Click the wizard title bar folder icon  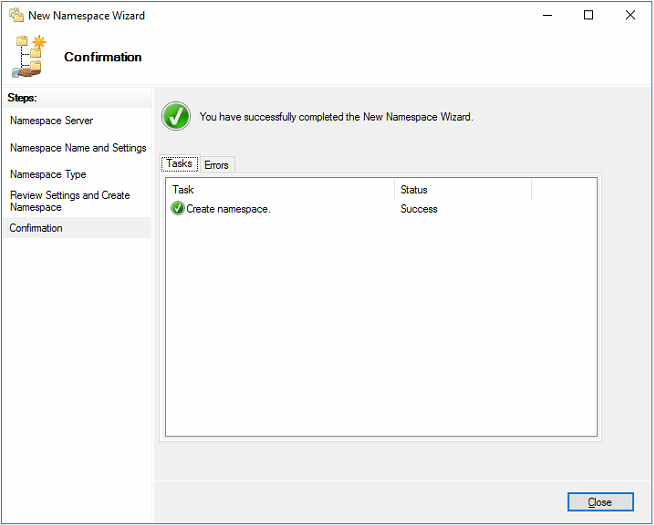click(x=16, y=15)
